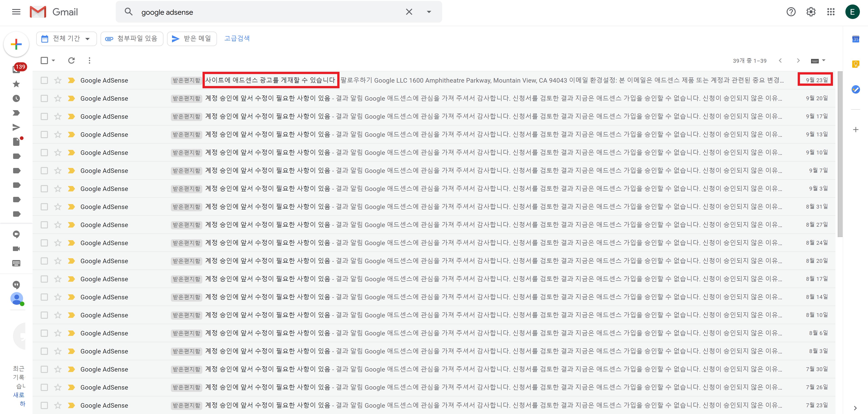
Task: Open the email about 애드센스 광고 게재
Action: (270, 80)
